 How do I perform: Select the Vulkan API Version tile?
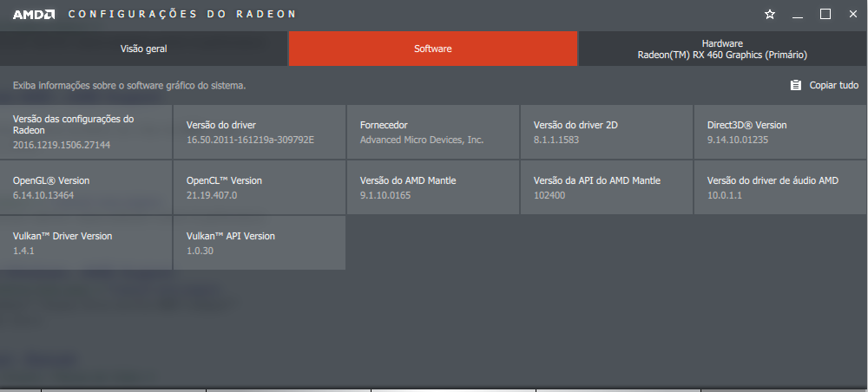(260, 243)
